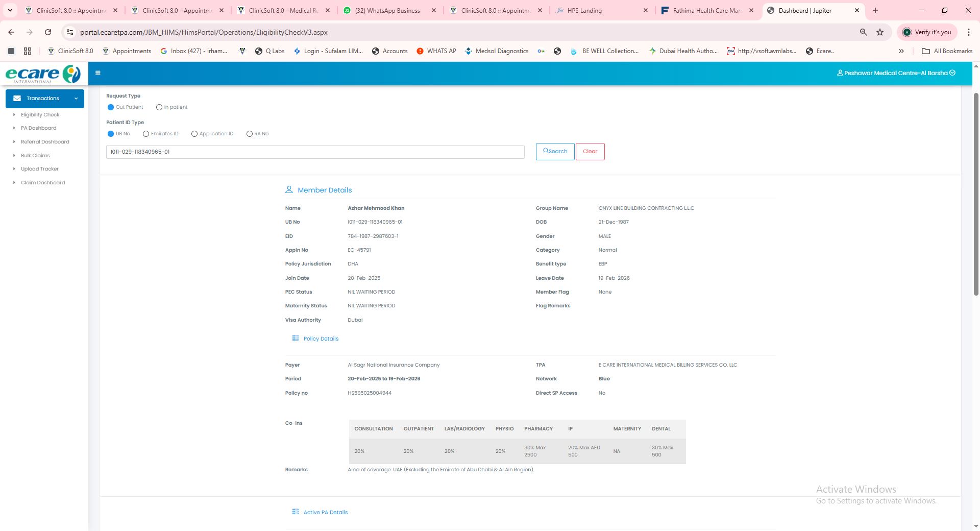The width and height of the screenshot is (980, 531).
Task: Click the reload page icon
Action: (x=48, y=32)
